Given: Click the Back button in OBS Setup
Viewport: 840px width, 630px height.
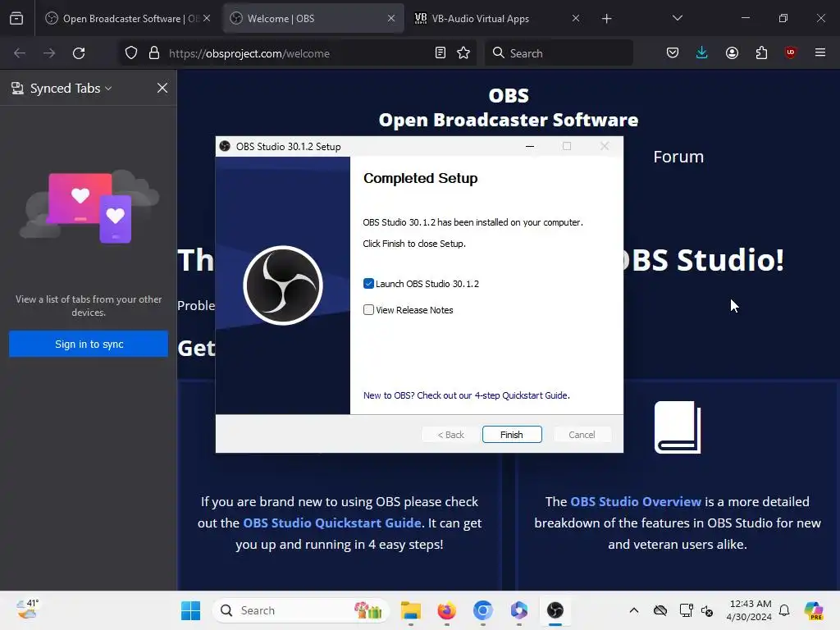Looking at the screenshot, I should point(450,435).
